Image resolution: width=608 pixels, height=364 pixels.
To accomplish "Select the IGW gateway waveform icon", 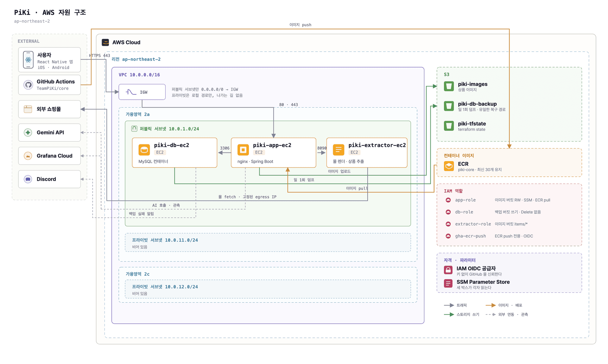I will pos(131,92).
